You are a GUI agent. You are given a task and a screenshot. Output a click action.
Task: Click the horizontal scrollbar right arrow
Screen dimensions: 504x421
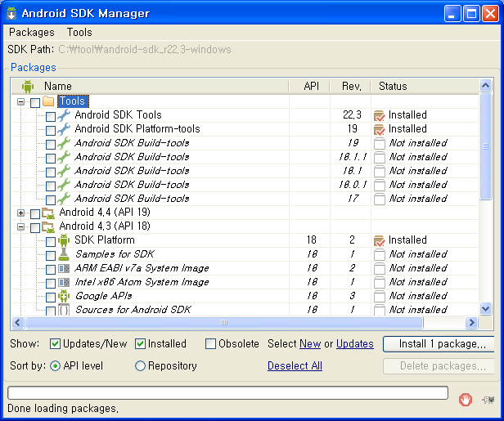tap(471, 322)
